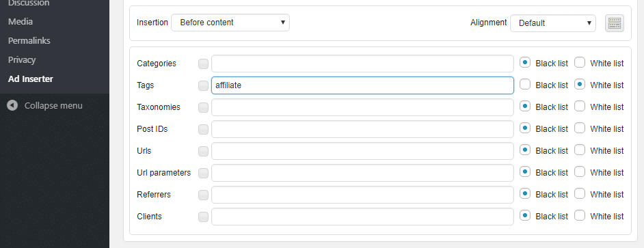Open the Post IDs list selector icon
Image resolution: width=644 pixels, height=248 pixels.
click(203, 129)
